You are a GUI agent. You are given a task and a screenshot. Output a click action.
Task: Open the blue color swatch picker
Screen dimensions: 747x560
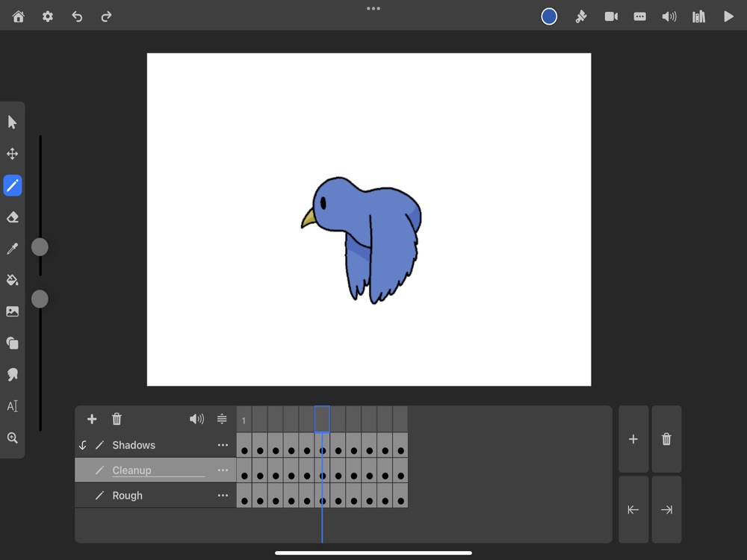pos(549,16)
